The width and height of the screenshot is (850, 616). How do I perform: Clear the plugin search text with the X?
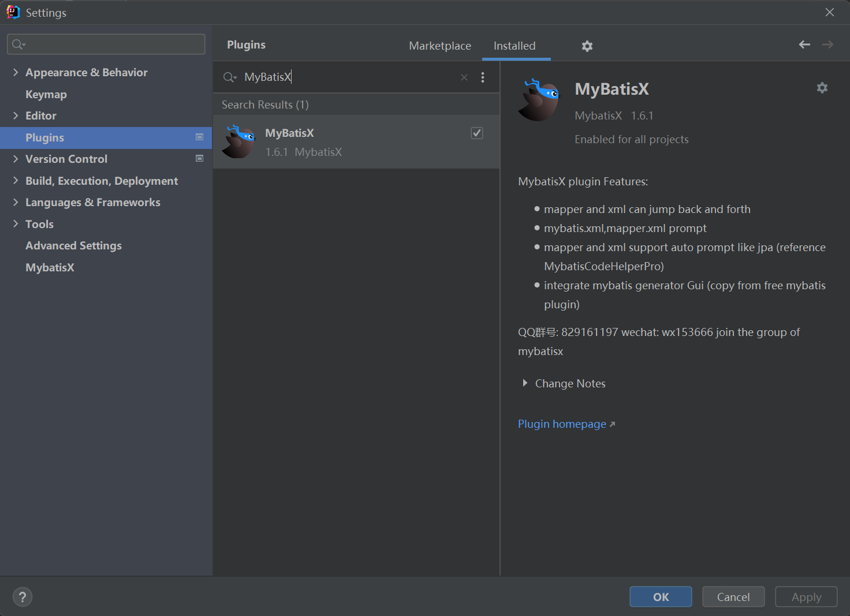pos(464,77)
